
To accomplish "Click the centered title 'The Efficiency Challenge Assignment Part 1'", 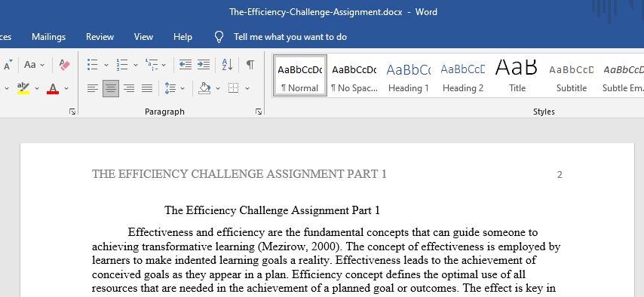I will coord(272,210).
